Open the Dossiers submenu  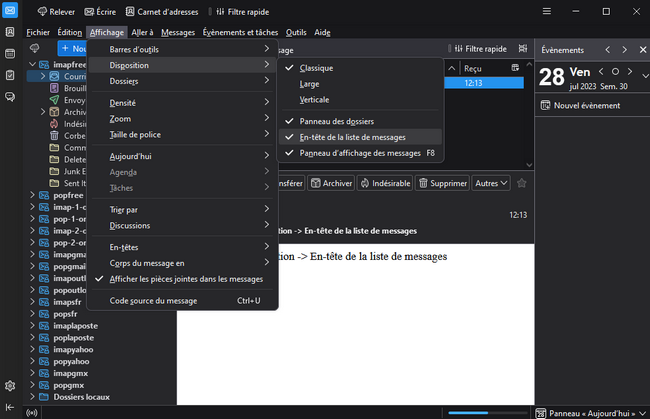pos(182,81)
